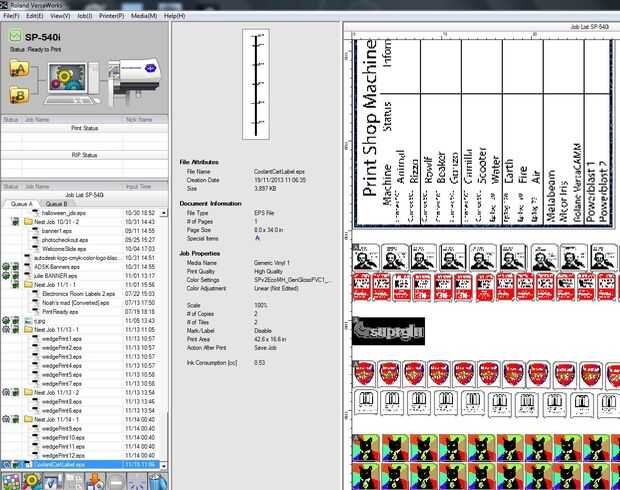Click the job preview thumbnail

point(256,84)
